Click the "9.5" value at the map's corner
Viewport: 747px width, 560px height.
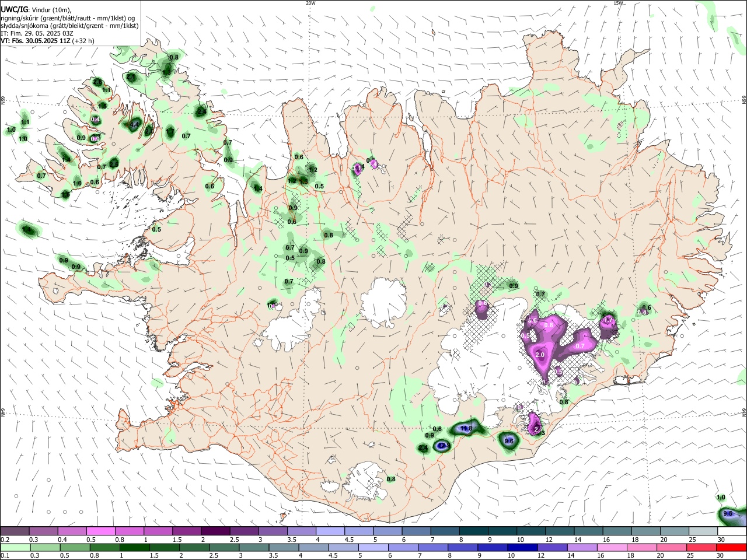[x=728, y=514]
